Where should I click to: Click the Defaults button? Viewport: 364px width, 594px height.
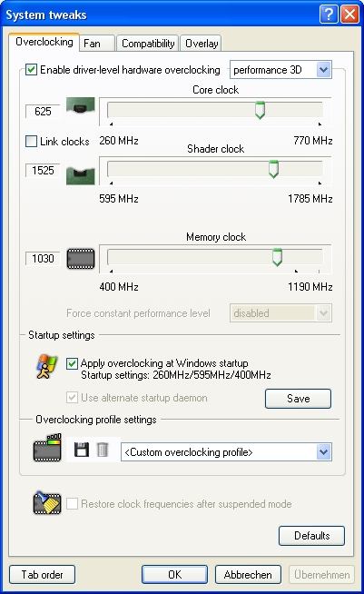311,536
